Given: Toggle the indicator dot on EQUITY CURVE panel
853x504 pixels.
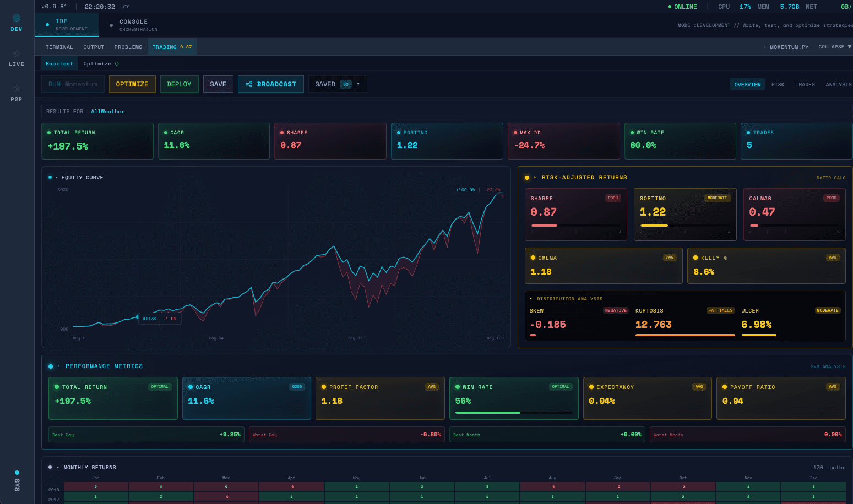Looking at the screenshot, I should [51, 177].
